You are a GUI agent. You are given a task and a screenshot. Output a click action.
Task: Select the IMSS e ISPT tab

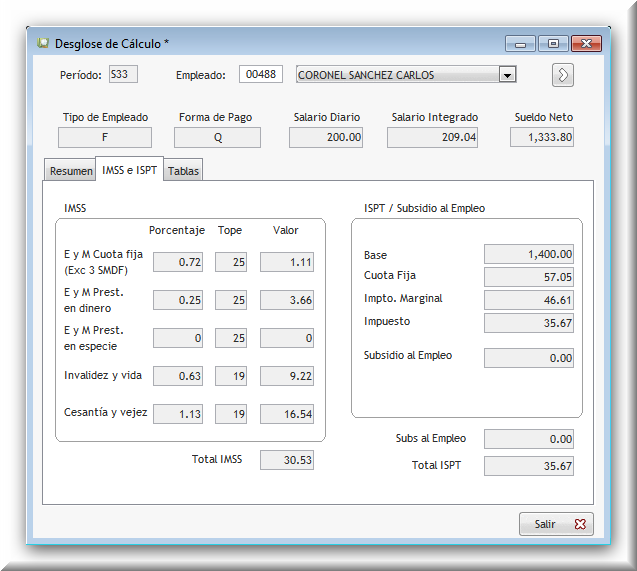coord(129,170)
